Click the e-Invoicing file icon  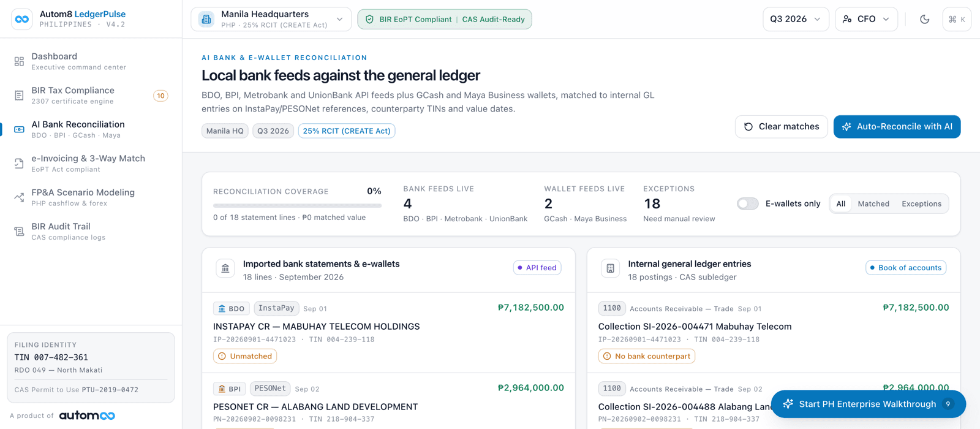(x=19, y=164)
